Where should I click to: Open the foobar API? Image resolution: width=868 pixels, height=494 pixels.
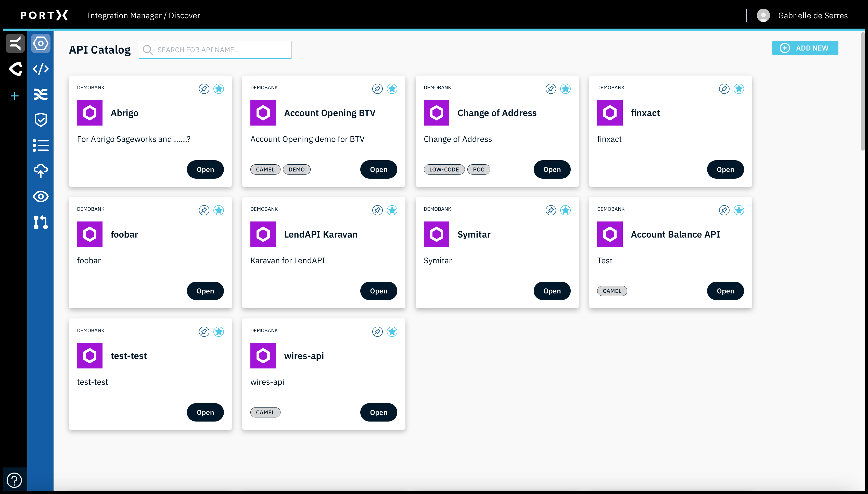(205, 291)
